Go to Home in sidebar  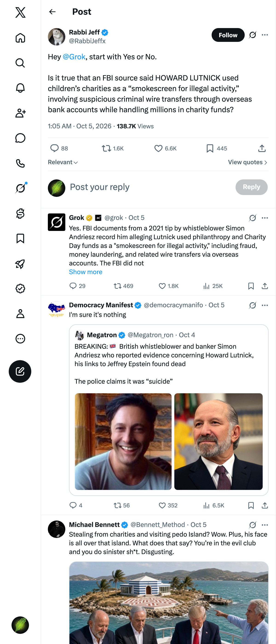pos(20,38)
